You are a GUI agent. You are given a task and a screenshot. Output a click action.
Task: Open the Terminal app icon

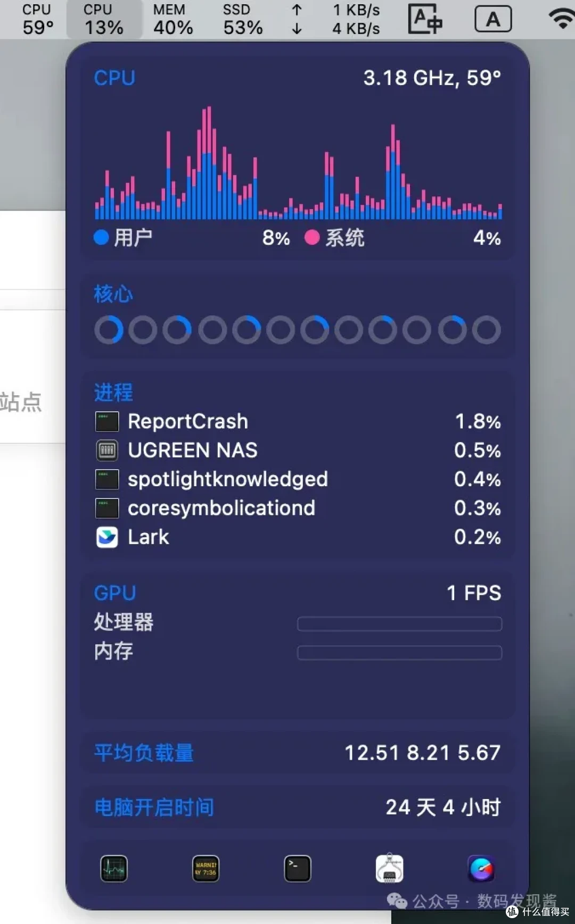(298, 869)
